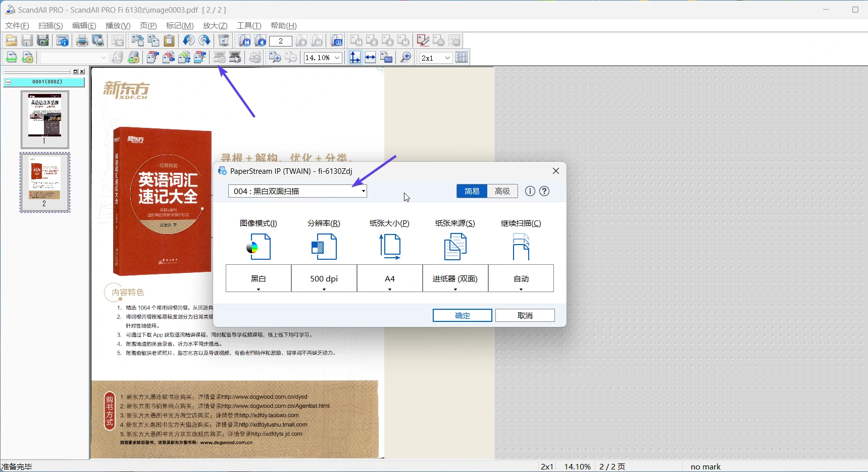Click the thumbnail grid view icon
This screenshot has height=472, width=868.
click(x=462, y=58)
